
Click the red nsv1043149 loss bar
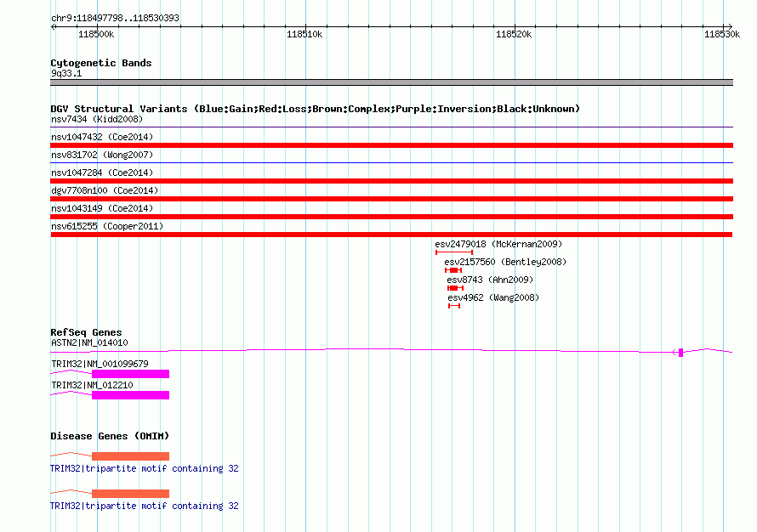point(391,217)
